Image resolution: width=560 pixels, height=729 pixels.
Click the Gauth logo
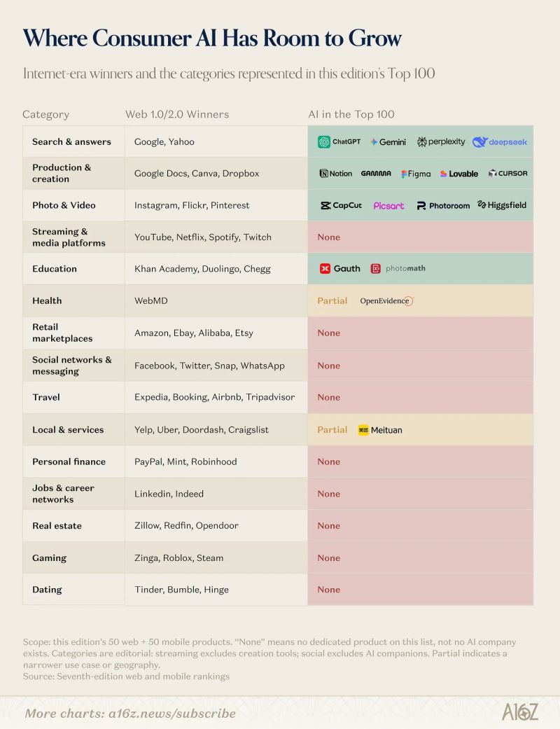(339, 268)
